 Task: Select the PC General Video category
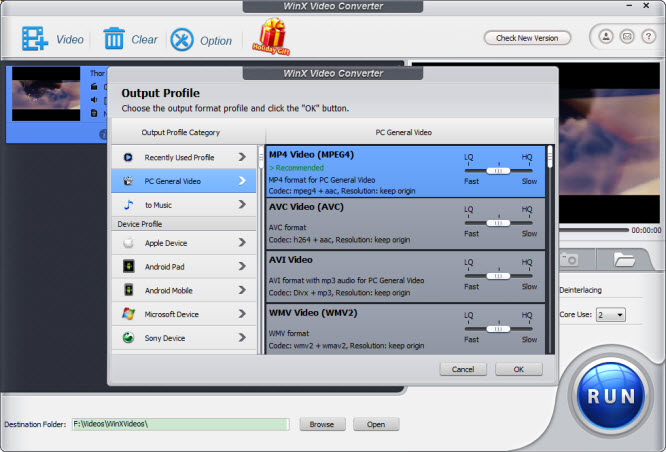tap(184, 181)
